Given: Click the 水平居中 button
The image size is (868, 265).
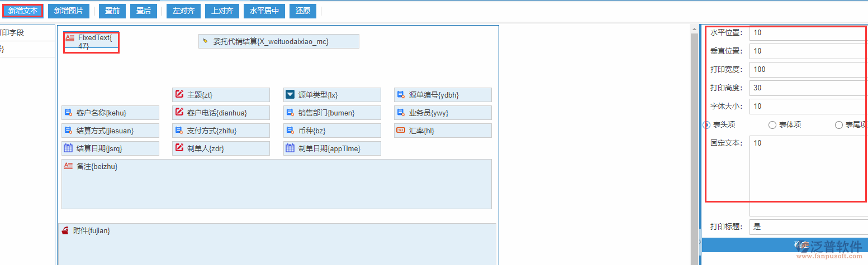Looking at the screenshot, I should (x=264, y=11).
